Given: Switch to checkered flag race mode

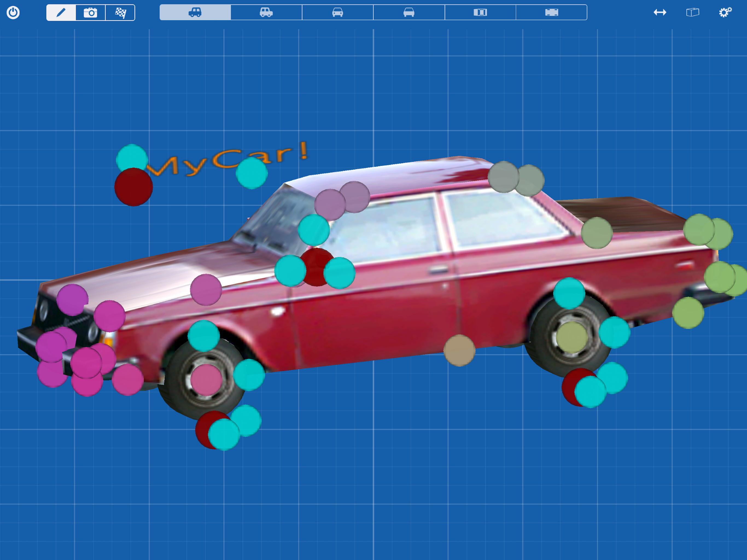Looking at the screenshot, I should click(120, 13).
